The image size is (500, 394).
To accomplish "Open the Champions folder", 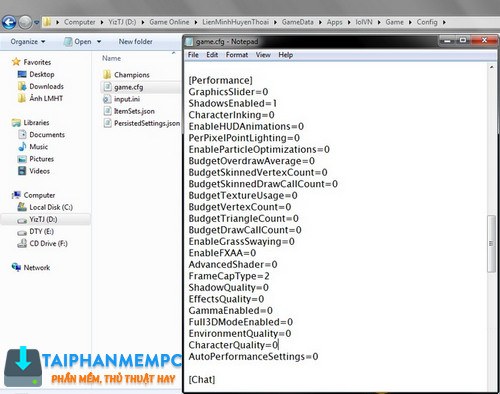I will [x=132, y=75].
